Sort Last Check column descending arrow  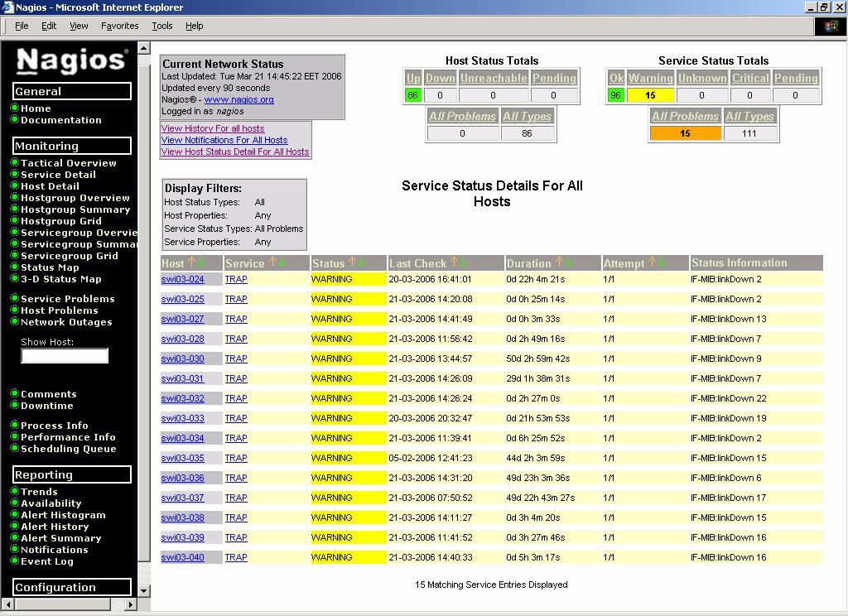[x=464, y=262]
